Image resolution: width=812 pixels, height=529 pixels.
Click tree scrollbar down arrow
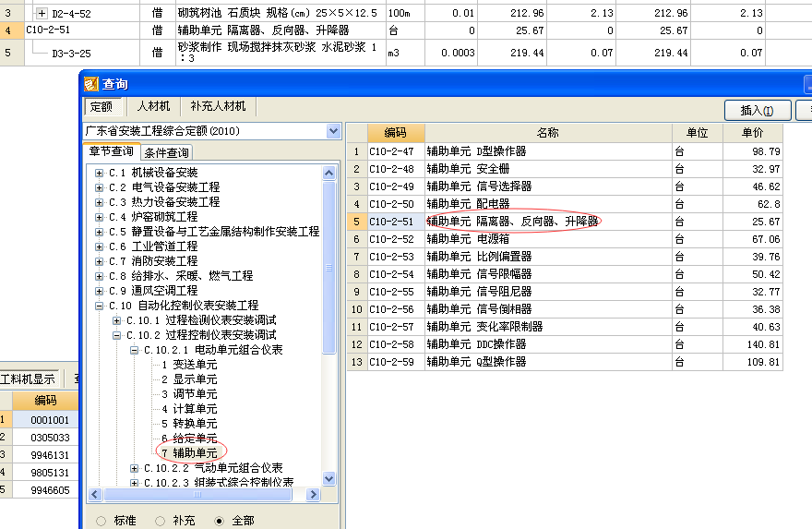pos(328,479)
